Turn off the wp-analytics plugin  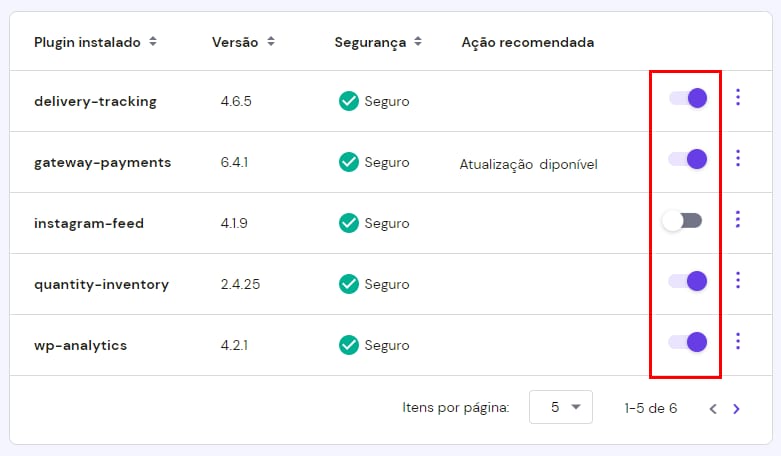tap(687, 342)
